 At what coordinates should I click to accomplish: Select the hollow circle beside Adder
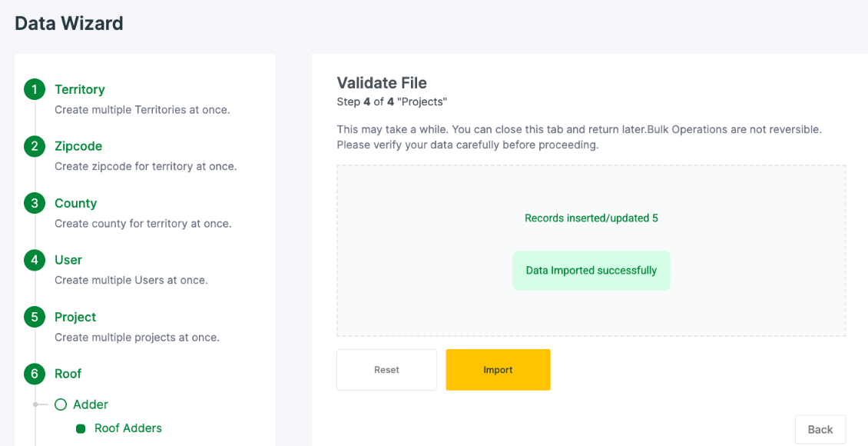click(x=61, y=405)
